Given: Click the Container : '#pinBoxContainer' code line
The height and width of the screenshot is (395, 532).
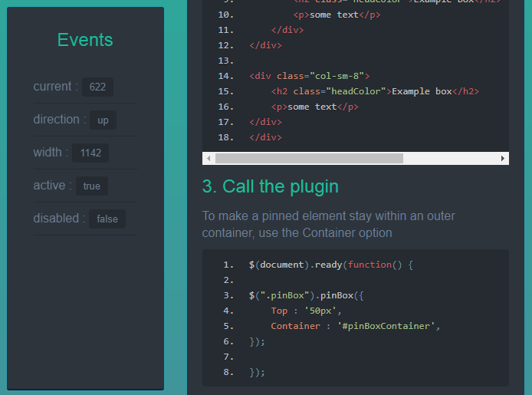Looking at the screenshot, I should point(355,326).
